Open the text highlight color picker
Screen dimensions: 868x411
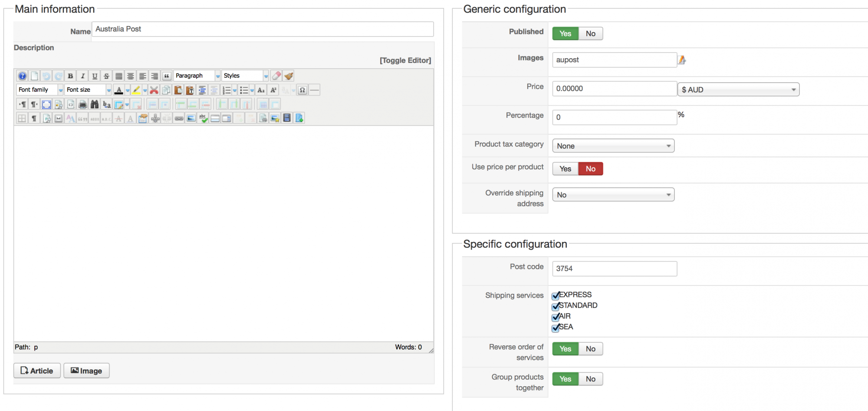(x=145, y=90)
